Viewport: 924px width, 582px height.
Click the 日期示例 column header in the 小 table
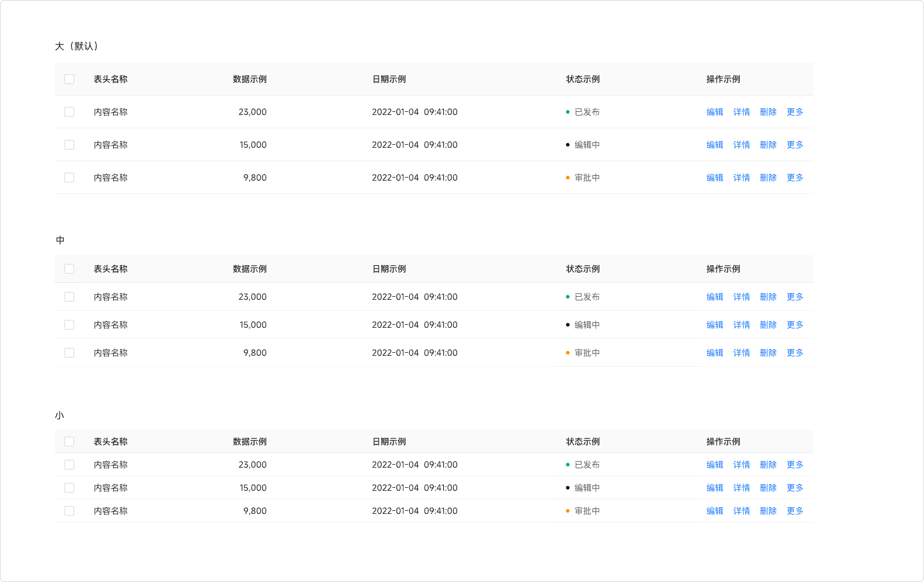click(389, 442)
